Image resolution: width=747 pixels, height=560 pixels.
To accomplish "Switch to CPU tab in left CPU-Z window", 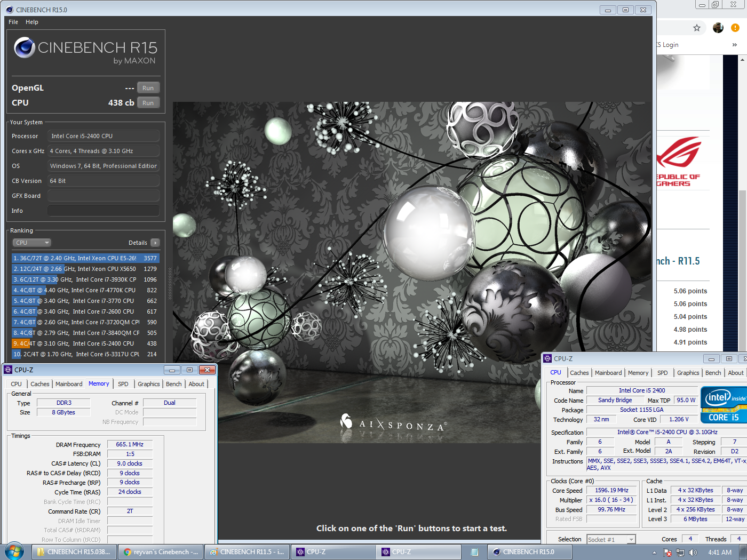I will click(x=17, y=384).
